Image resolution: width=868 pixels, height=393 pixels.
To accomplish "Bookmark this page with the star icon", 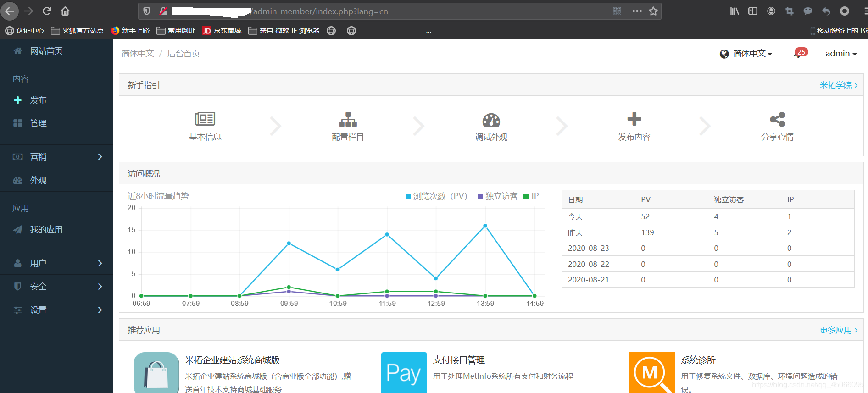I will pos(653,11).
